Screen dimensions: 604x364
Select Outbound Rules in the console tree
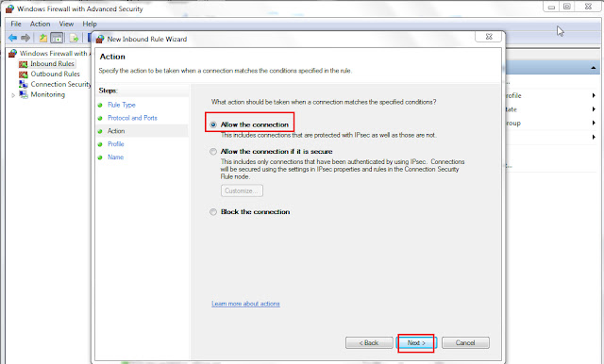click(x=55, y=74)
